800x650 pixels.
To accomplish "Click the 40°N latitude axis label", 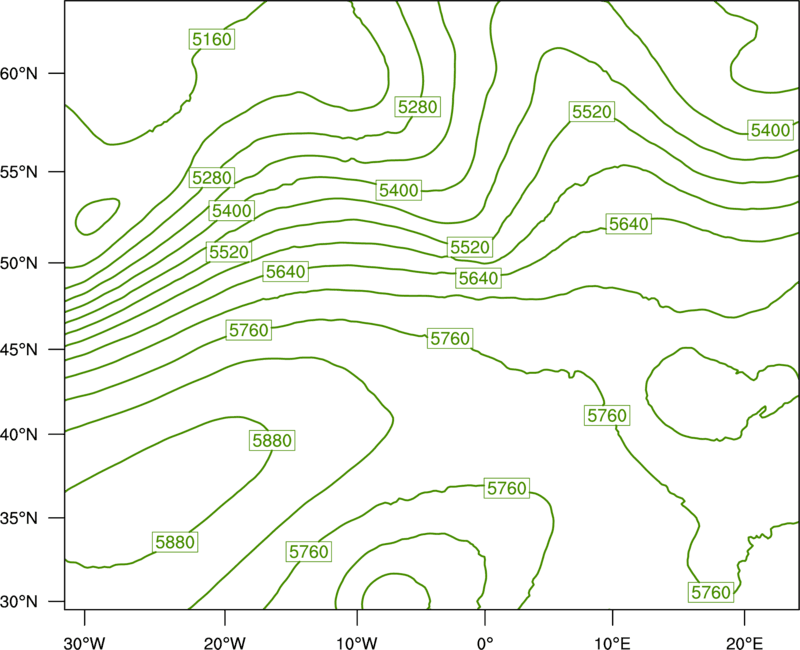I will (x=19, y=434).
